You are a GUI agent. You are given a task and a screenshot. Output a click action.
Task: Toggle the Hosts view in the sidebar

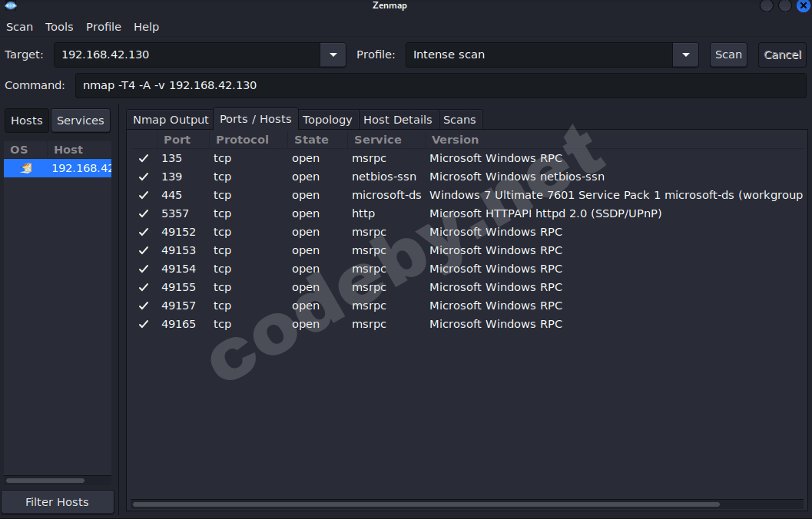point(26,120)
